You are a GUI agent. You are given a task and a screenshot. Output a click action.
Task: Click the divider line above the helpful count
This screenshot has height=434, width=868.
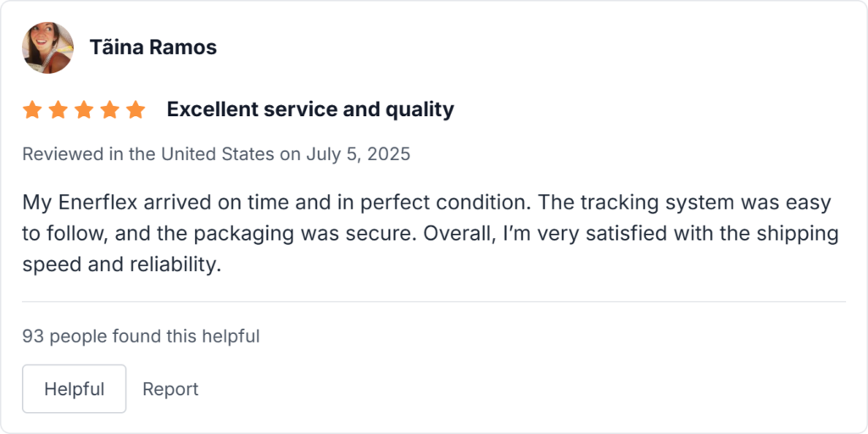click(x=434, y=302)
